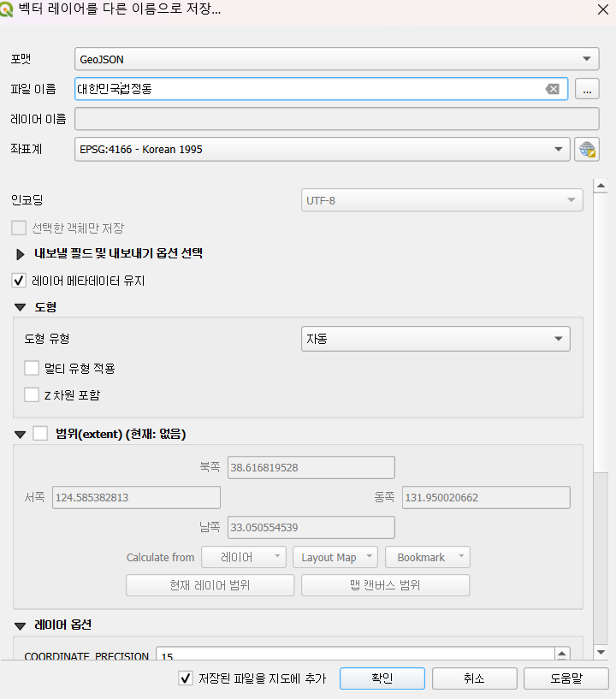Toggle 선택한 객체만 저장 checkbox
This screenshot has width=616, height=699.
click(19, 228)
